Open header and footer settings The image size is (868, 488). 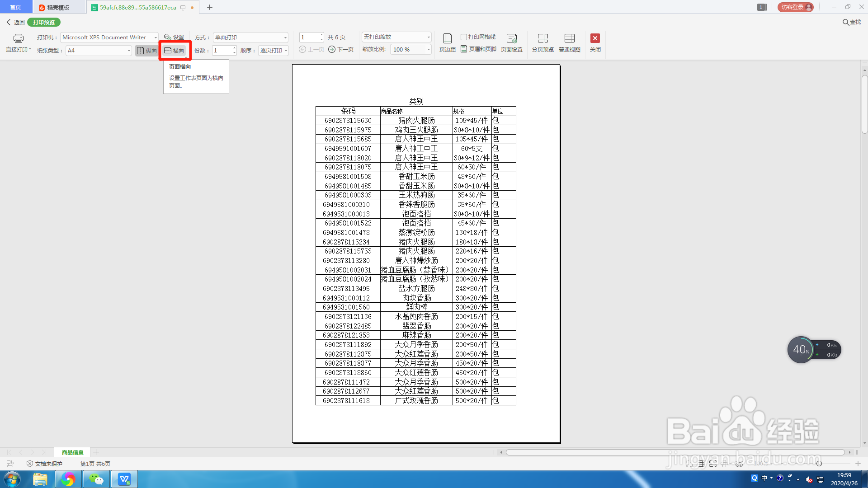[478, 49]
